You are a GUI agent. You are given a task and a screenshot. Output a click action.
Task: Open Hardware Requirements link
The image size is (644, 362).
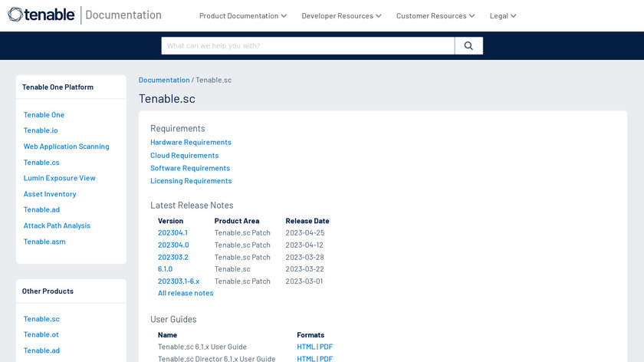(x=191, y=142)
